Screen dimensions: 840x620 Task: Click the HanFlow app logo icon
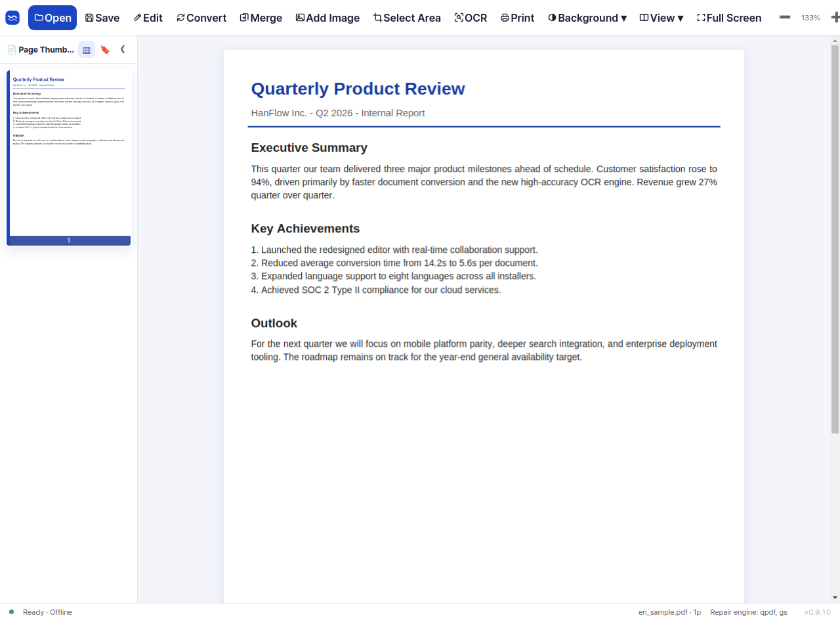pyautogui.click(x=12, y=18)
